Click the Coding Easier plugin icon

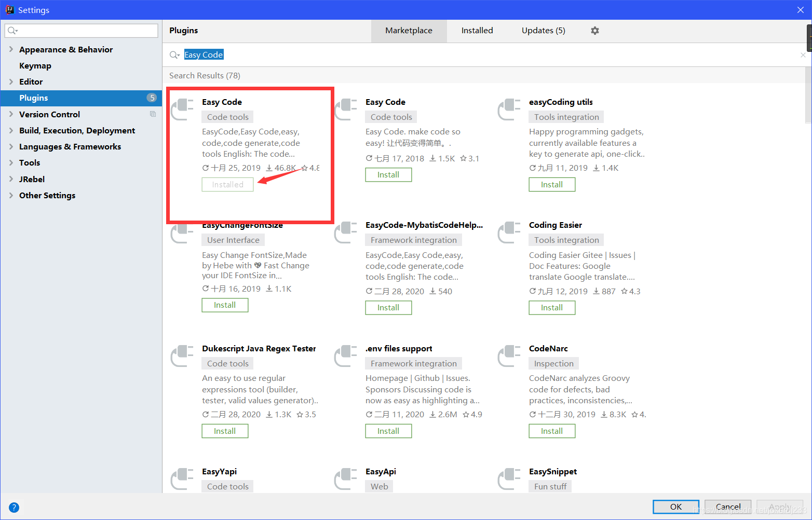tap(510, 232)
